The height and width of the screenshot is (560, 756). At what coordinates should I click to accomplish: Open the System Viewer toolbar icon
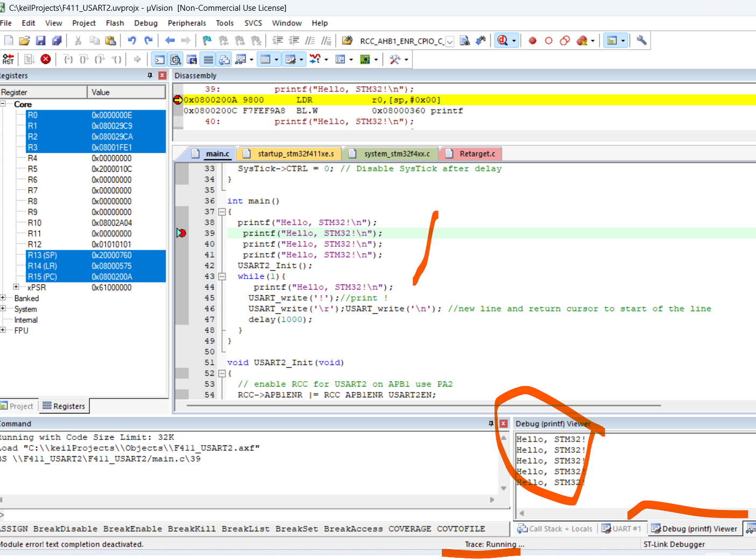point(365,59)
